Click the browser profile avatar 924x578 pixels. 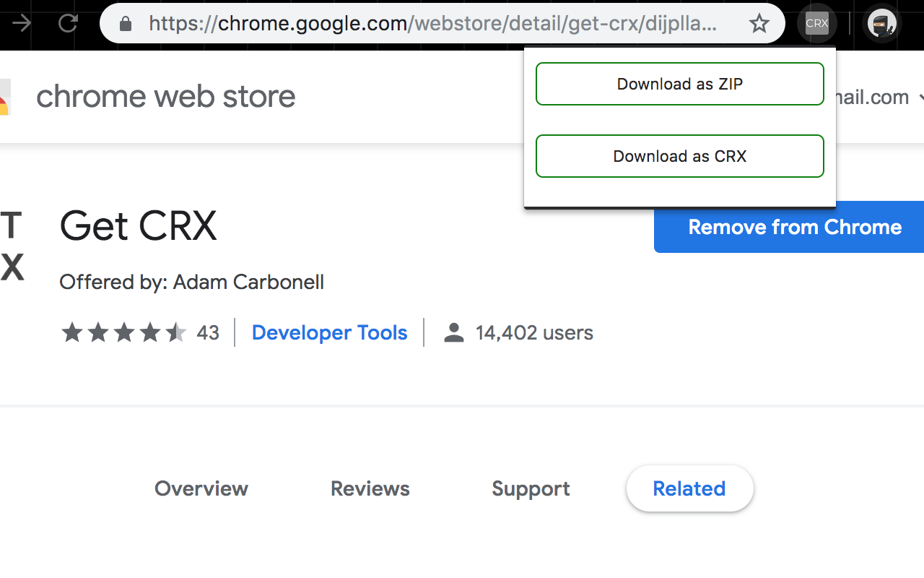pyautogui.click(x=881, y=22)
